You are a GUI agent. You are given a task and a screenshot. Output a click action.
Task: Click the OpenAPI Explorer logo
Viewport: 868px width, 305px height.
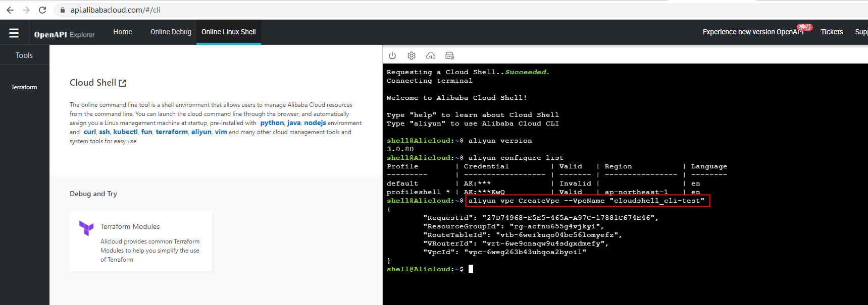(x=64, y=34)
